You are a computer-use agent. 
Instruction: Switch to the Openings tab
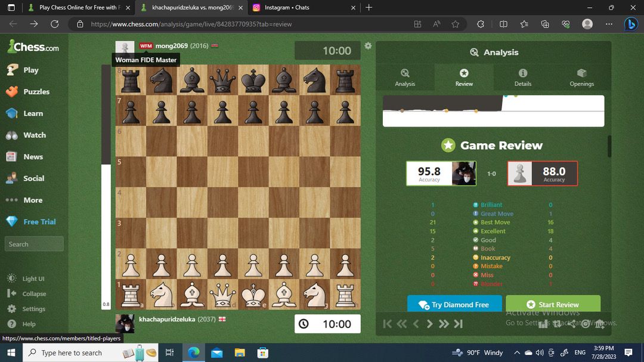(x=581, y=77)
